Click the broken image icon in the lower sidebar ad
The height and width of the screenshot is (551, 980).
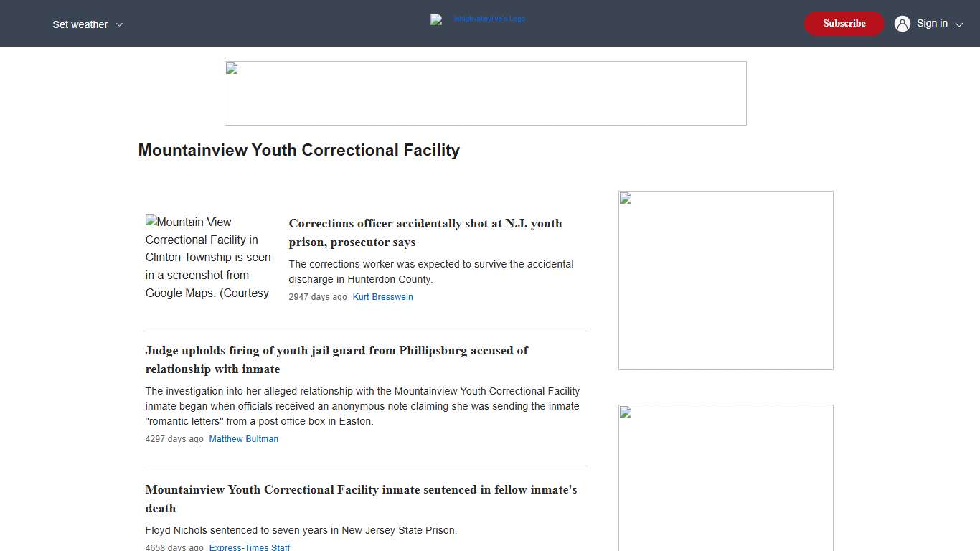(x=625, y=411)
